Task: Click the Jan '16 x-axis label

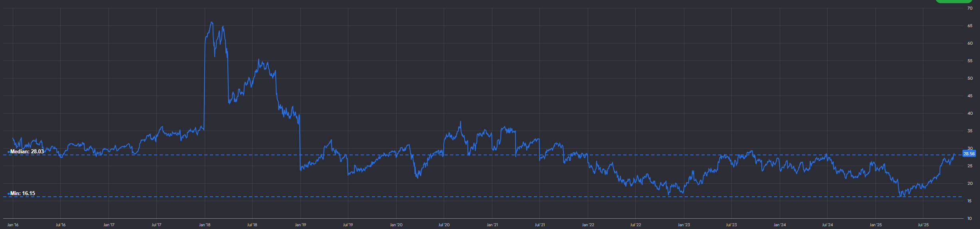Action: tap(13, 225)
